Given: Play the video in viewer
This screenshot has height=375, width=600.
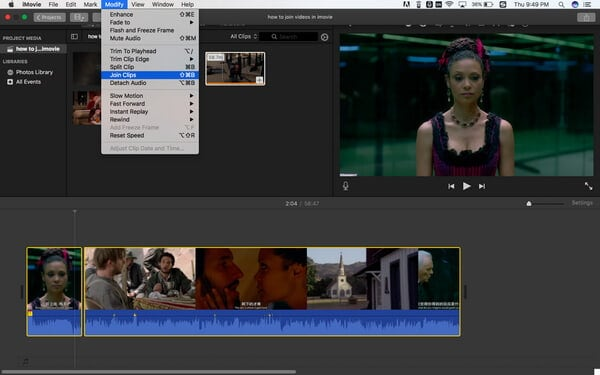Looking at the screenshot, I should (466, 186).
